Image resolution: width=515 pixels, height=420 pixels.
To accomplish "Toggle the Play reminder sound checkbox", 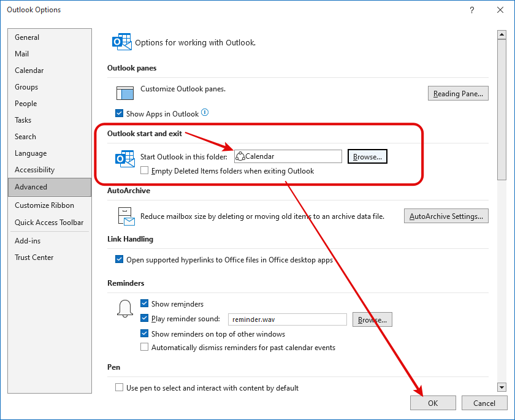I will click(144, 318).
